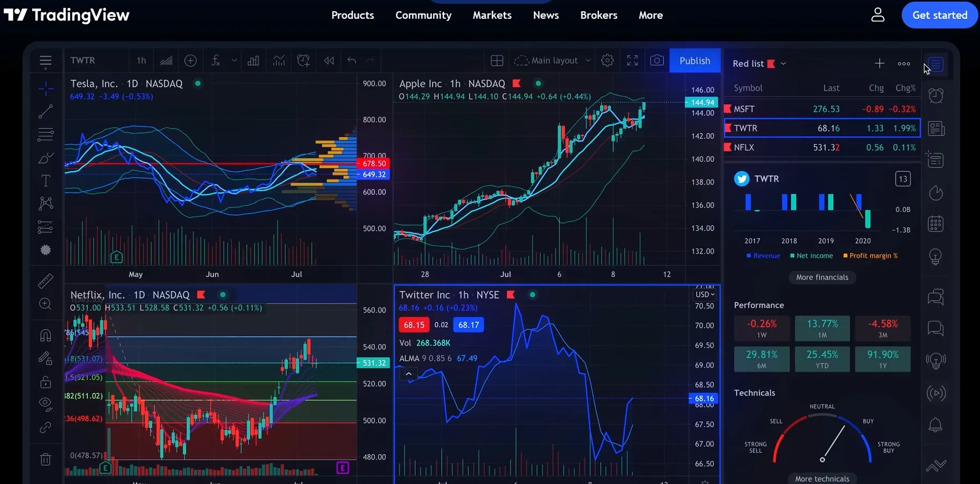Open the user profile icon
This screenshot has height=484, width=980.
pos(878,14)
